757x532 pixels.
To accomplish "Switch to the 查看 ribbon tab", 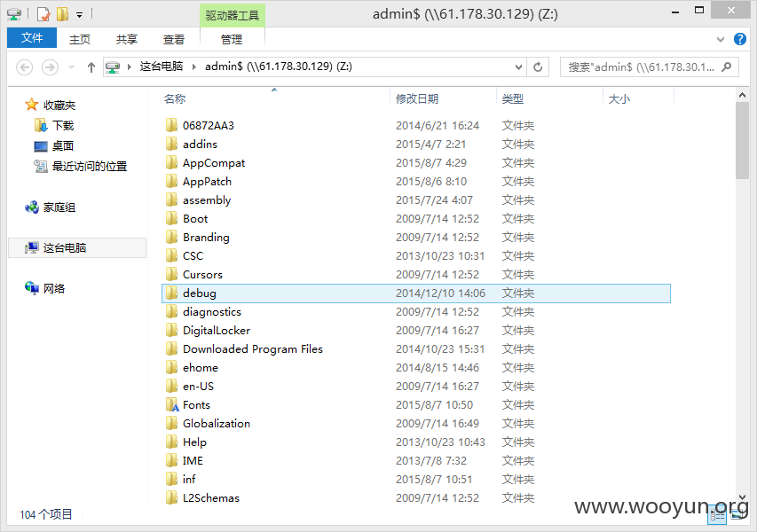I will [173, 39].
